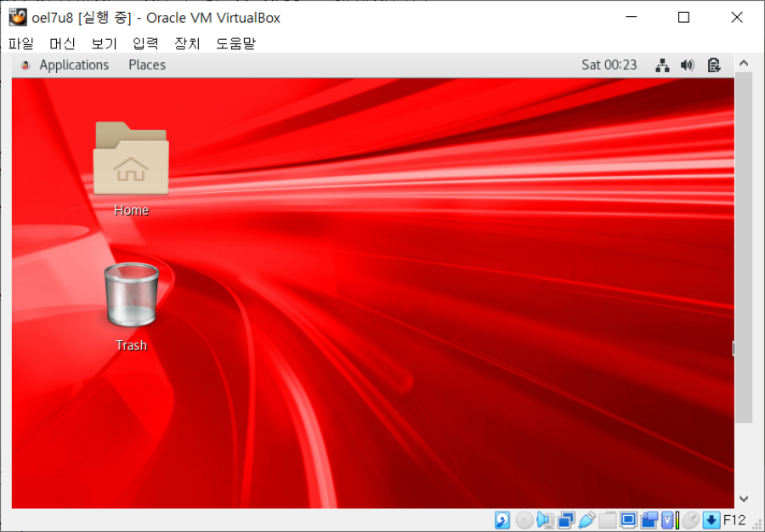Click the optical disc status icon
Screen dimensions: 765x532
click(524, 520)
